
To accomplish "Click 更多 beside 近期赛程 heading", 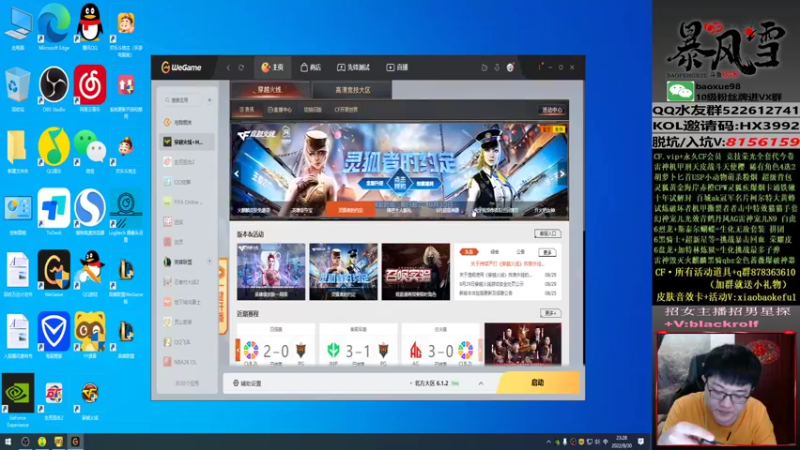I will 550,313.
